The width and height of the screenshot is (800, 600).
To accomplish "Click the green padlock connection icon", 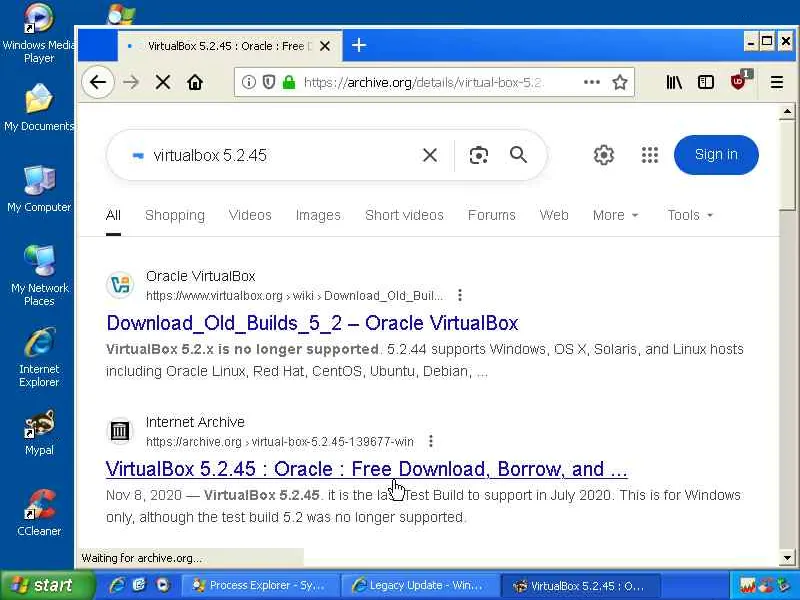I will tap(289, 82).
